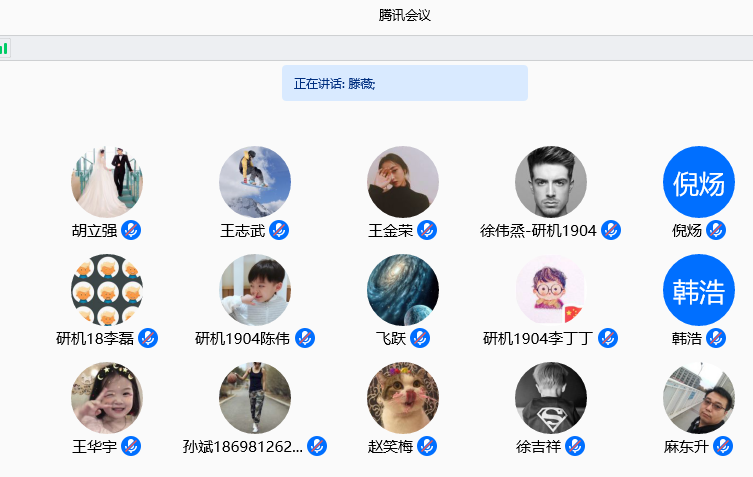Image resolution: width=753 pixels, height=477 pixels.
Task: Click the microphone icon next to 王志武
Action: click(x=279, y=231)
